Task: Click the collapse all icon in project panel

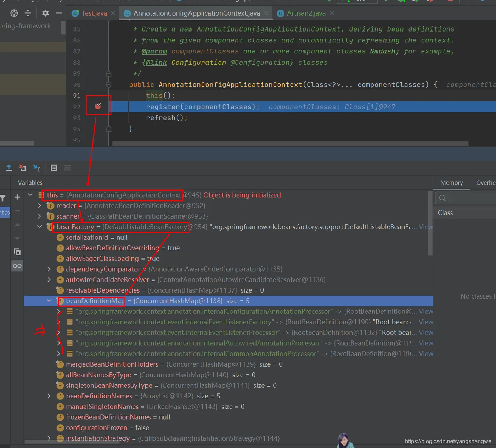Action: 28,13
